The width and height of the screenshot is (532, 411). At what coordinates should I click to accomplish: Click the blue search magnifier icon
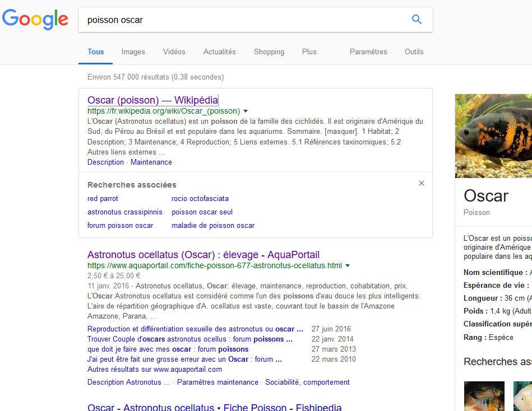(x=417, y=20)
